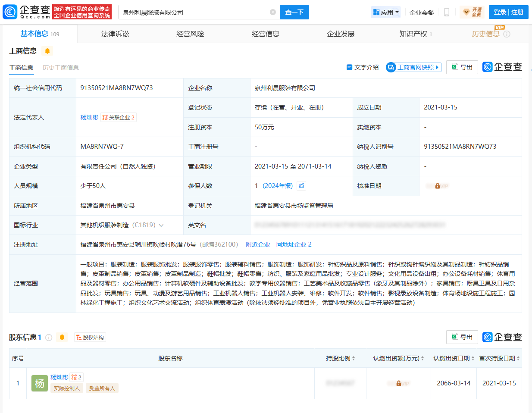Clear the search box text
Image resolution: width=532 pixels, height=413 pixels.
[273, 12]
